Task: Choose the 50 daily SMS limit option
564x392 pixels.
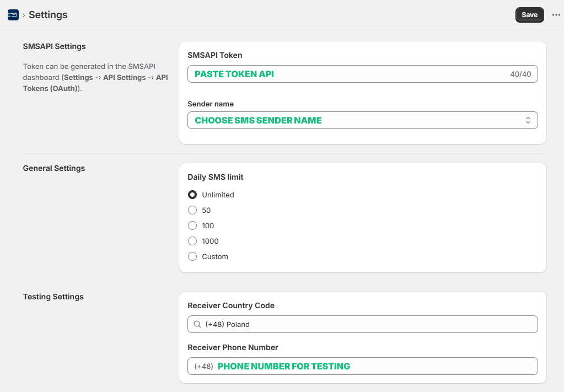Action: pos(192,210)
